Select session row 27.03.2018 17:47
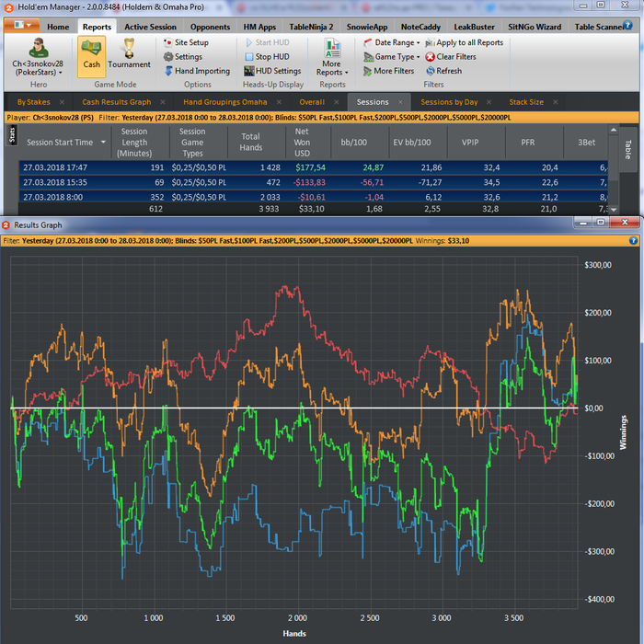Viewport: 644px width, 644px height. [x=314, y=167]
